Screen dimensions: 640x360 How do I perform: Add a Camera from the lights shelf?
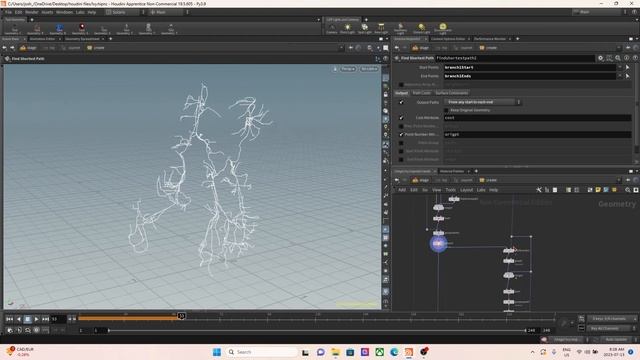[331, 29]
